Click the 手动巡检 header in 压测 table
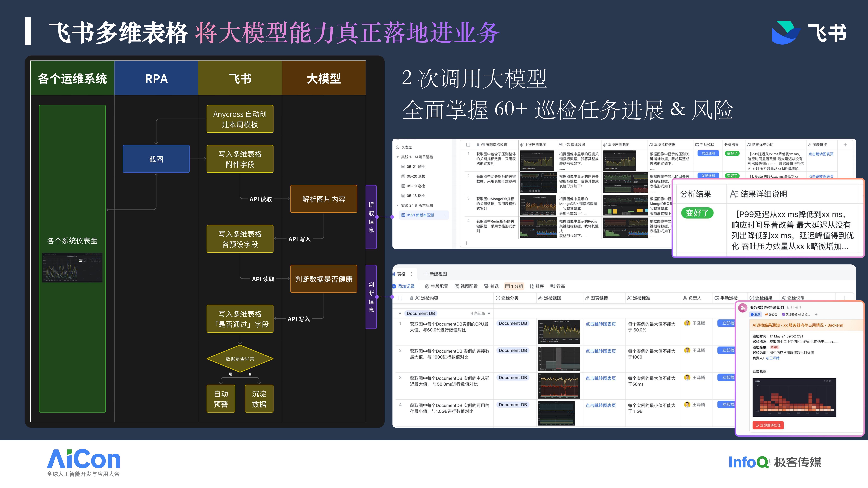Image resolution: width=868 pixels, height=488 pixels. pyautogui.click(x=705, y=144)
